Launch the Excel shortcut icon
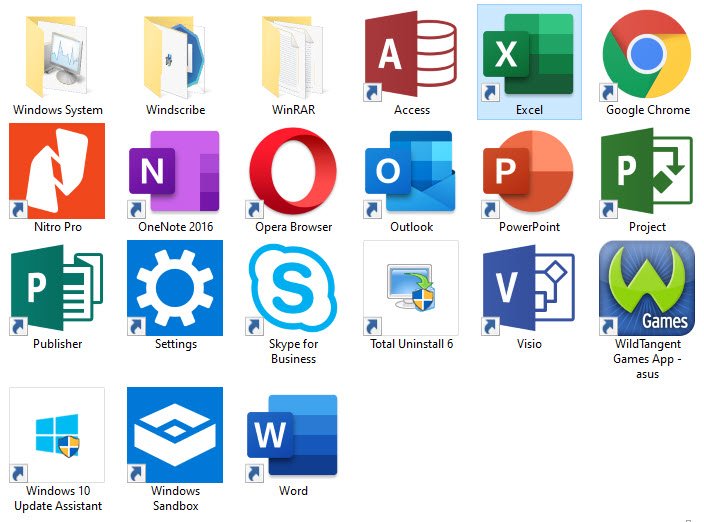704x522 pixels. [x=528, y=55]
